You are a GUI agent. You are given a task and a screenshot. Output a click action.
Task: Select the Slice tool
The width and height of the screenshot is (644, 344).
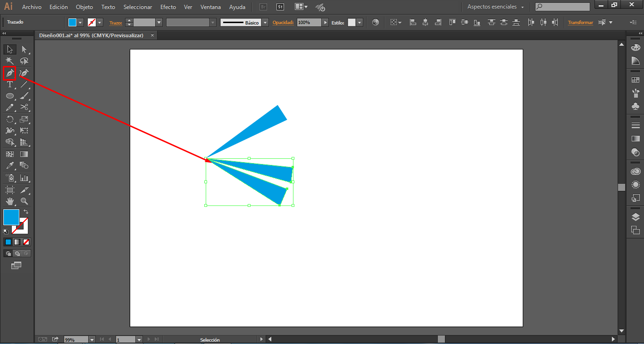(24, 190)
